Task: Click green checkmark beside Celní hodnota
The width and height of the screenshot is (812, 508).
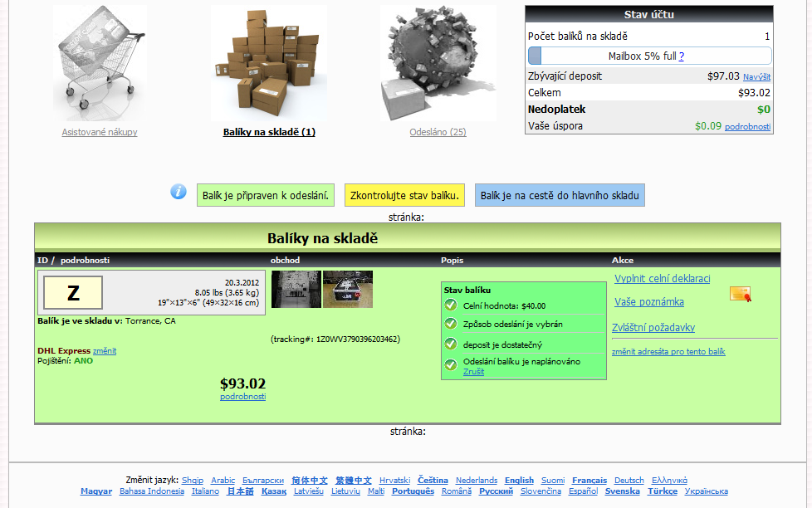Action: click(451, 305)
